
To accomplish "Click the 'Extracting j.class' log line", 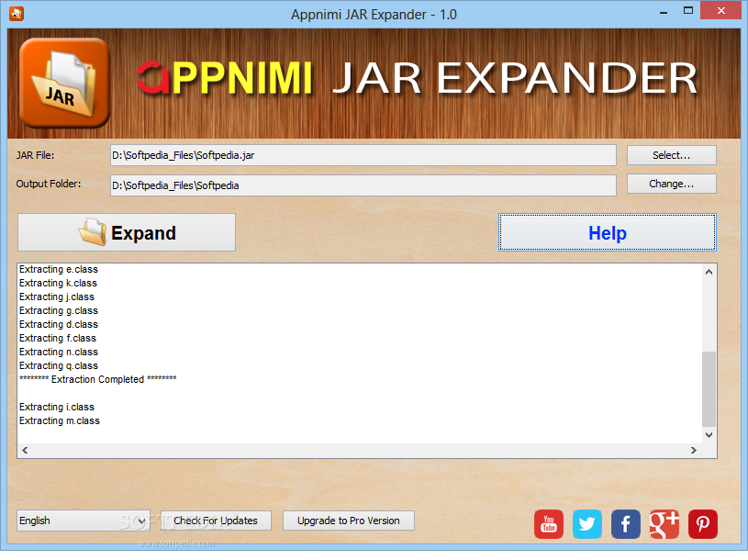I will 57,297.
